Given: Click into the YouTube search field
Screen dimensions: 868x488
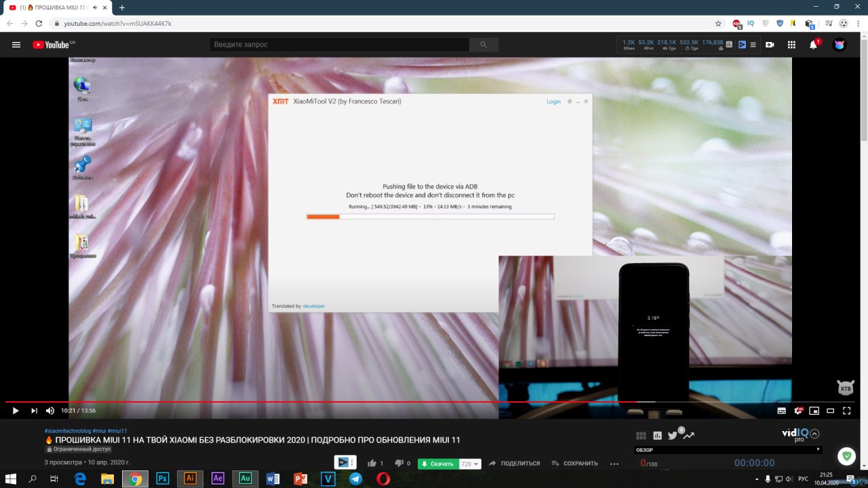Looking at the screenshot, I should 339,45.
